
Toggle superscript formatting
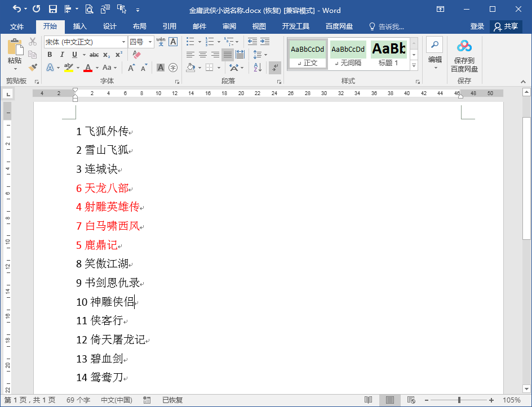click(x=119, y=55)
